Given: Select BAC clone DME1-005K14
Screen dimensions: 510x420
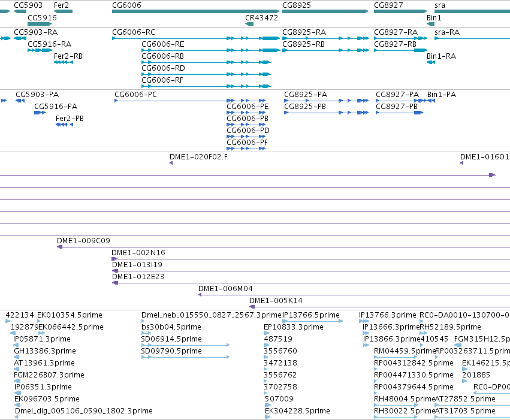Looking at the screenshot, I should pyautogui.click(x=276, y=301).
